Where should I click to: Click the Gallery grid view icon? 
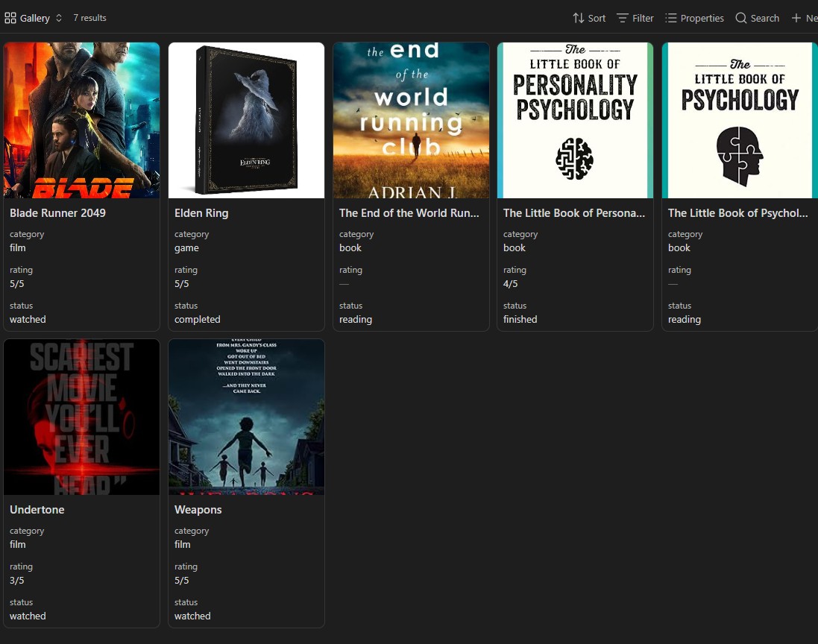[10, 18]
